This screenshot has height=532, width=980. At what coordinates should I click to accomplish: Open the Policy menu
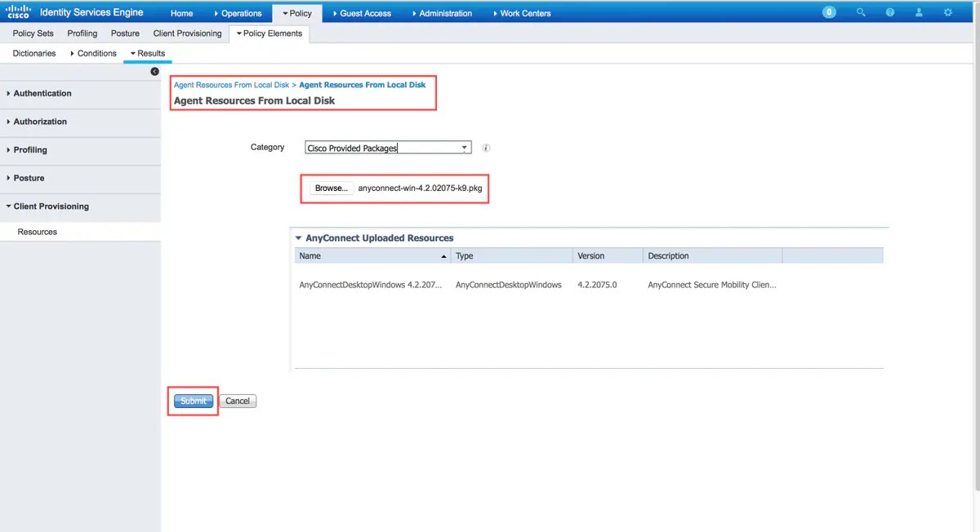[x=297, y=13]
